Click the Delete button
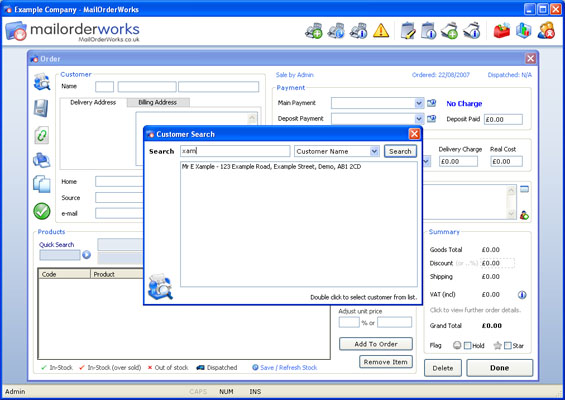Image resolution: width=565 pixels, height=400 pixels. click(x=443, y=368)
